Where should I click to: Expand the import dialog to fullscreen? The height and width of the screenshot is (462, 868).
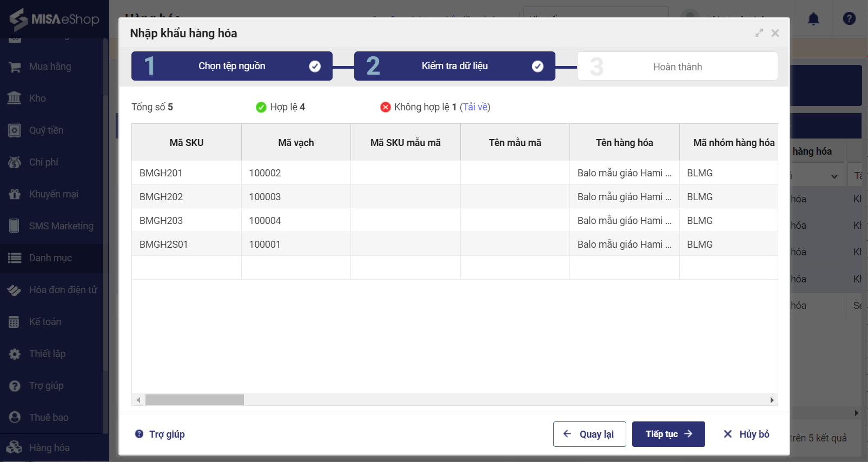pyautogui.click(x=759, y=33)
